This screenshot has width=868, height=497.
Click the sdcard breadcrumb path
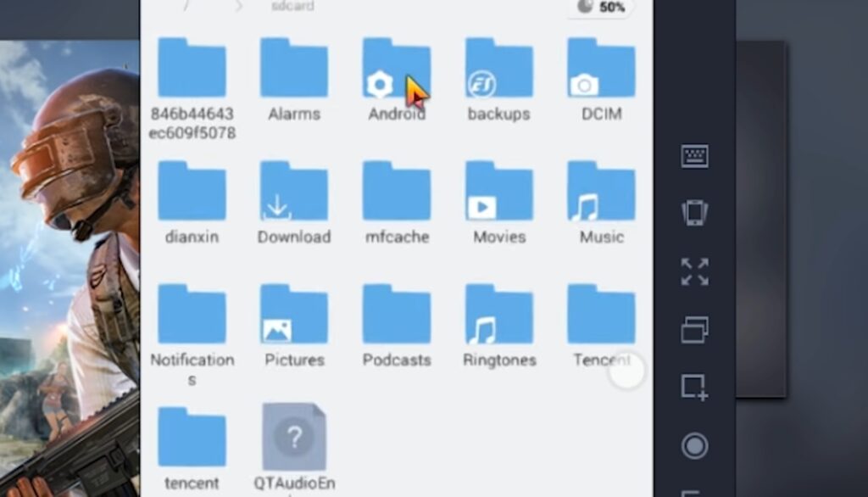tap(292, 7)
